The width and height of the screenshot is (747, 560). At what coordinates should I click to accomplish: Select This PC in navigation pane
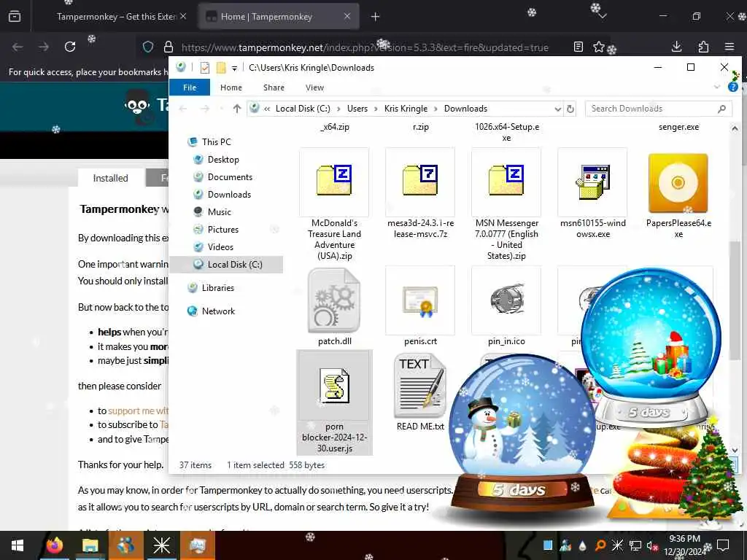tap(216, 142)
